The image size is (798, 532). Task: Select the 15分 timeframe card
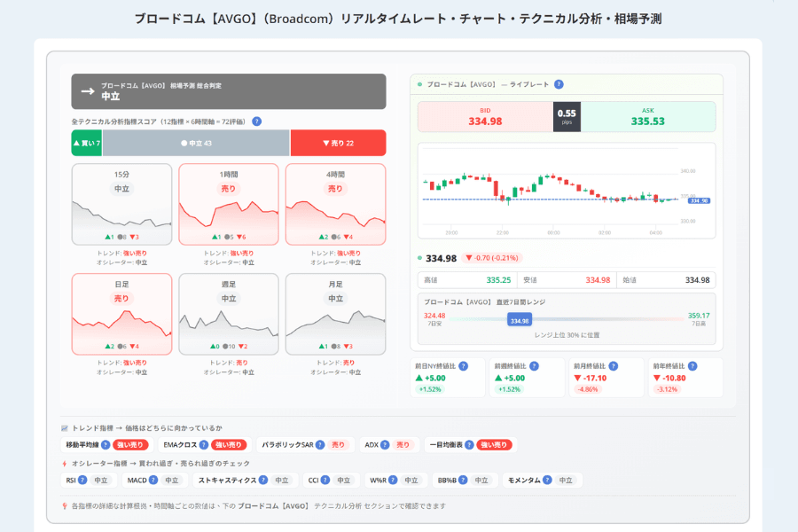[x=121, y=204]
